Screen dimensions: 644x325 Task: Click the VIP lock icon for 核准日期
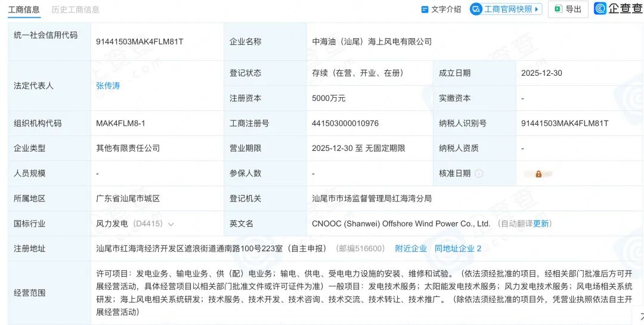coord(538,174)
